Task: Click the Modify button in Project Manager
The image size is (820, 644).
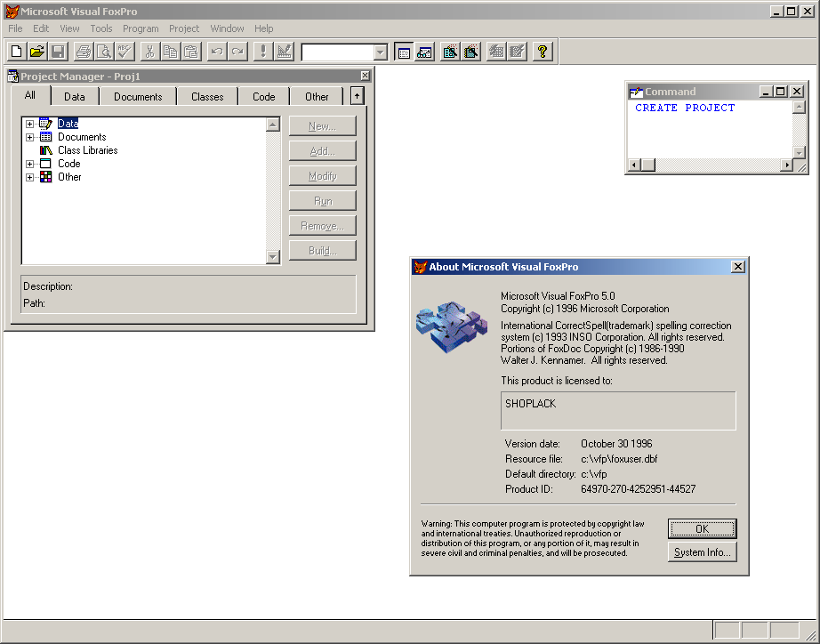Action: tap(323, 176)
